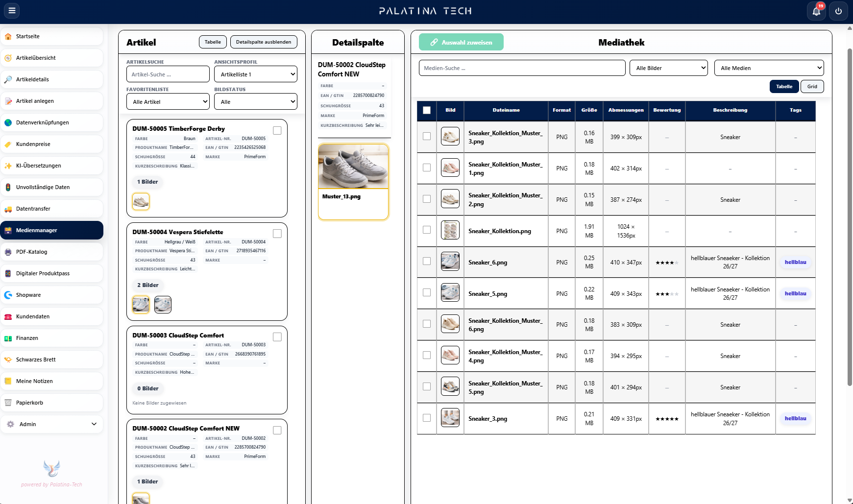Click the Unvollständige Daten traffic light icon
Screen dimensions: 853x504
8,187
